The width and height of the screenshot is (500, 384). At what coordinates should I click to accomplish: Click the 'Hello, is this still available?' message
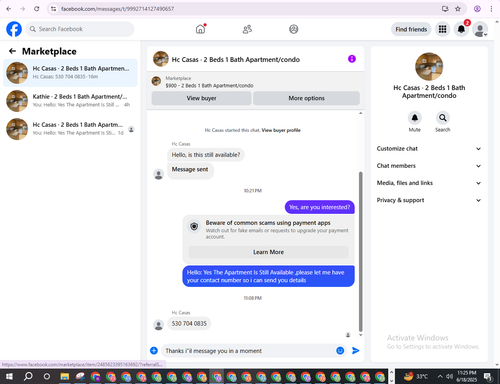206,155
